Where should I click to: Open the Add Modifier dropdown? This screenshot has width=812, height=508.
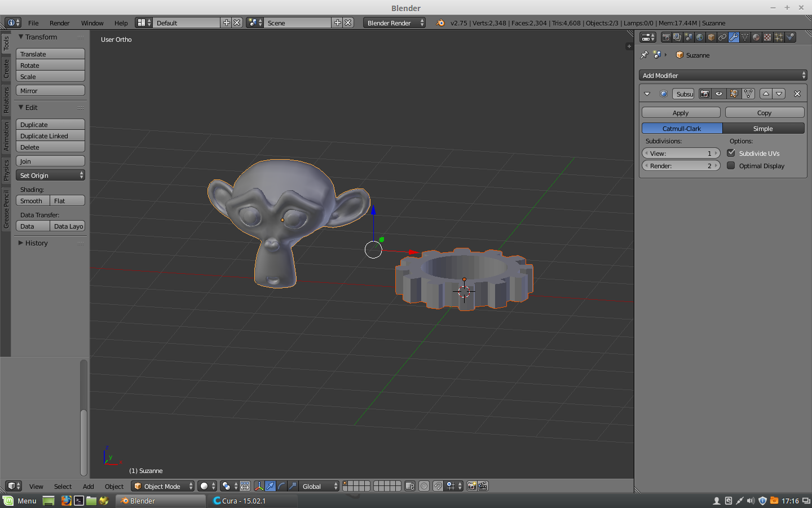pyautogui.click(x=723, y=75)
